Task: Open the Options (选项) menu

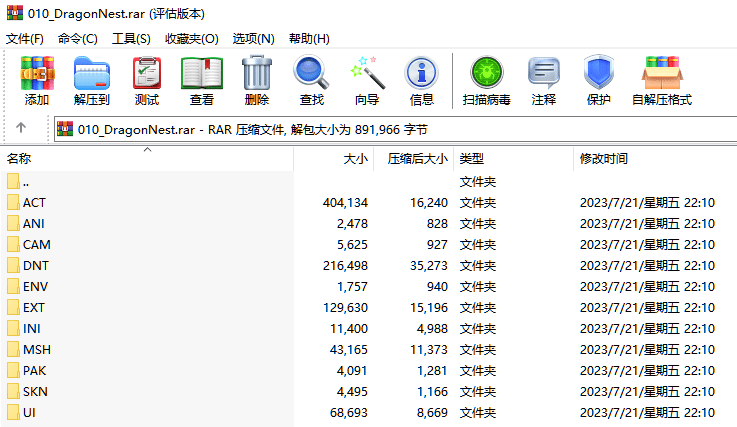Action: tap(253, 39)
